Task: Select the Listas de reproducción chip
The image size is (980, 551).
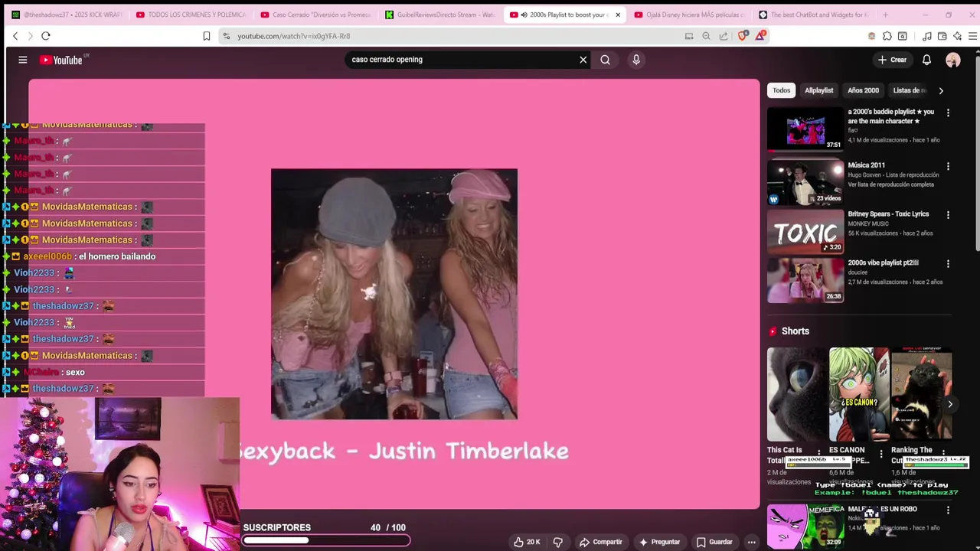Action: [910, 90]
